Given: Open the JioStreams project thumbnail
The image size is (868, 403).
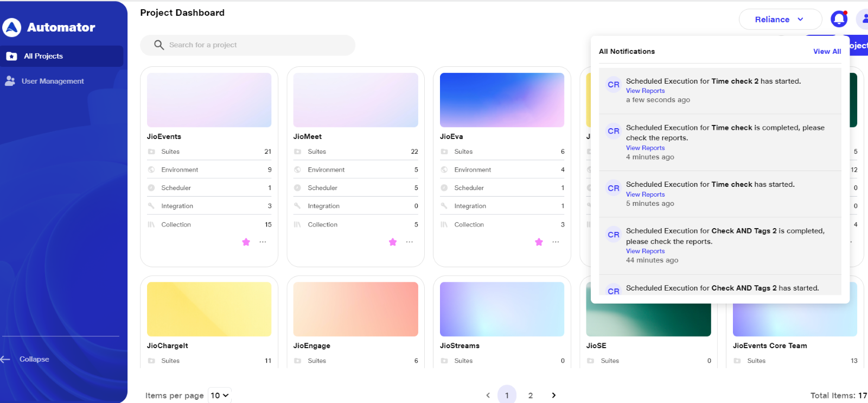Looking at the screenshot, I should (502, 309).
